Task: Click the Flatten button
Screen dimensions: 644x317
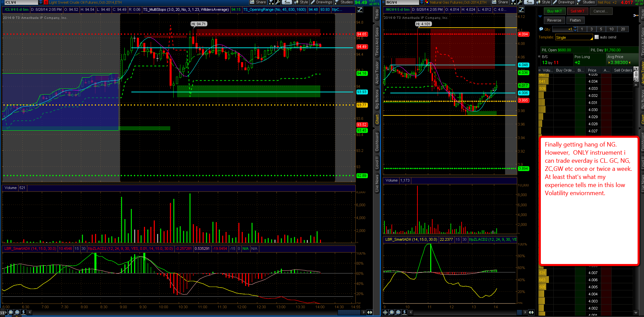Action: pyautogui.click(x=575, y=20)
